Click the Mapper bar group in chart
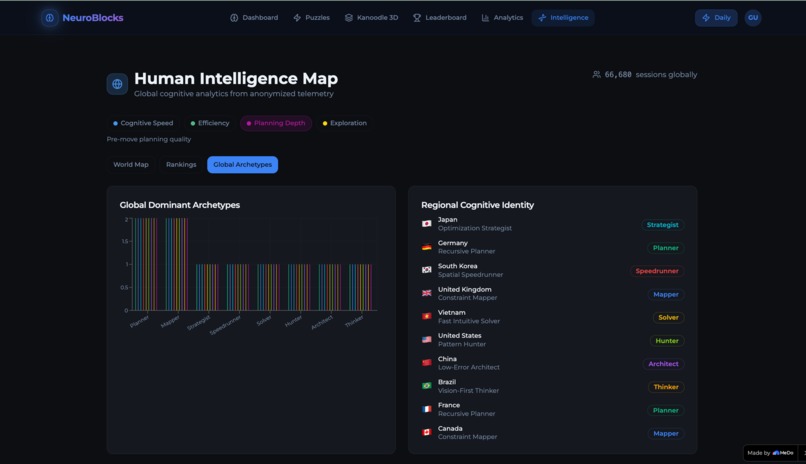 tap(176, 264)
